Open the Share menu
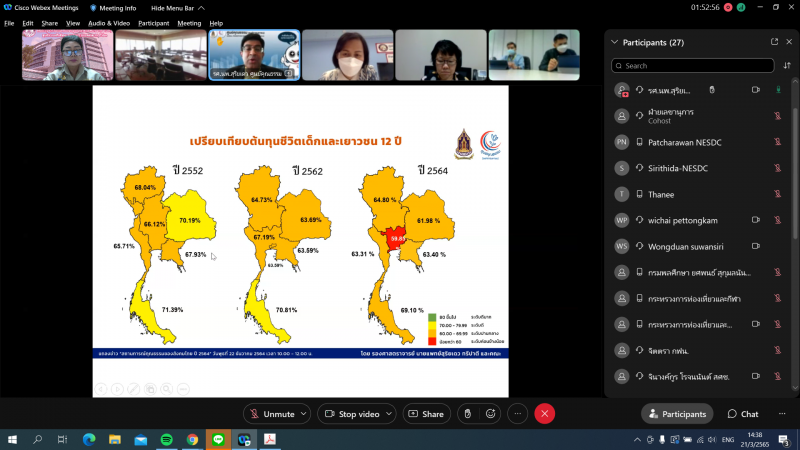This screenshot has width=800, height=450. coord(49,23)
